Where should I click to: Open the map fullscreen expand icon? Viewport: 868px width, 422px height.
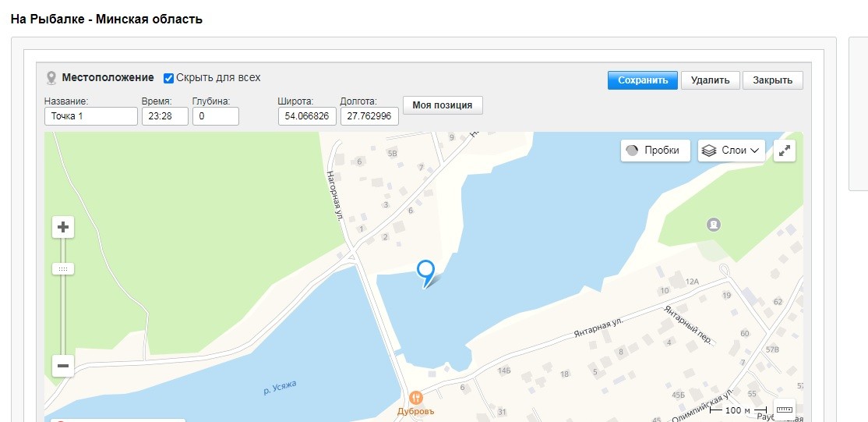[784, 151]
